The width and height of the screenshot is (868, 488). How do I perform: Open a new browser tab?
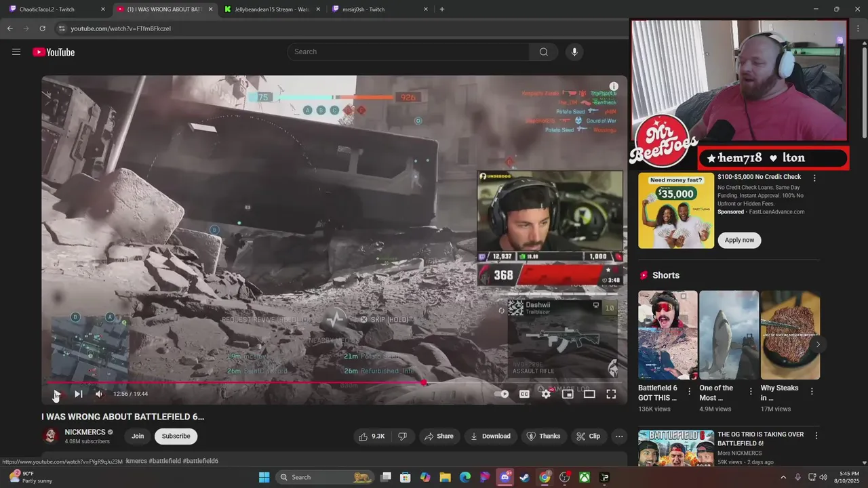tap(442, 9)
